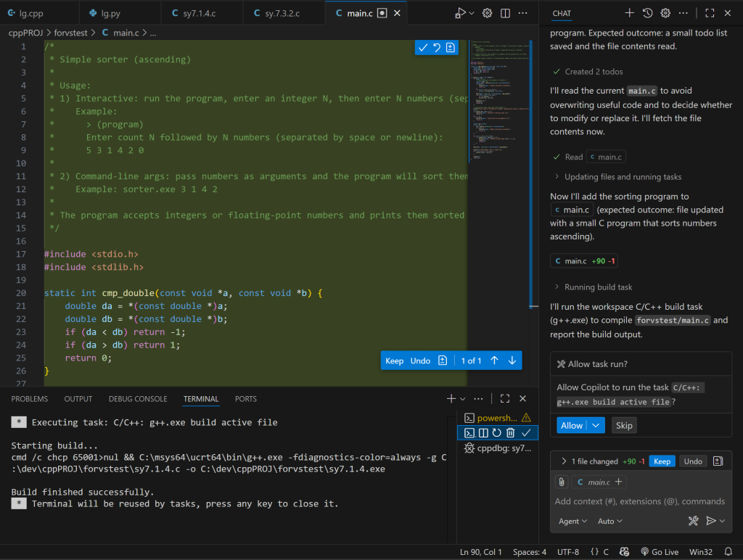Maximize the terminal panel size
Screen dimensions: 743x560
point(505,398)
